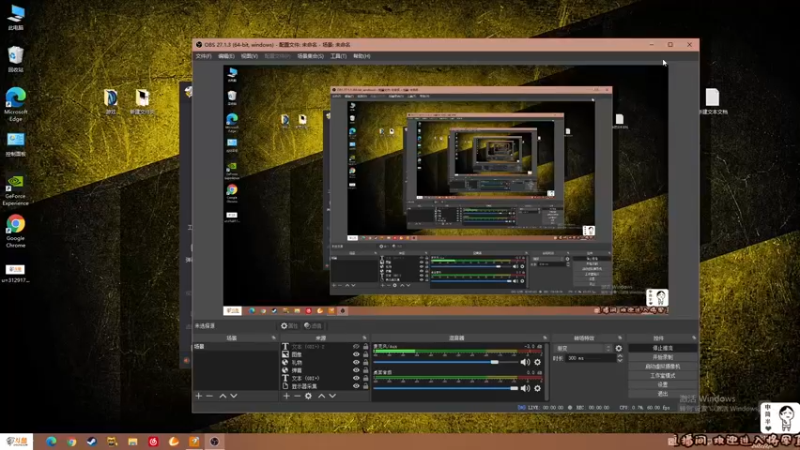The width and height of the screenshot is (800, 450).
Task: Add a new scene with the plus icon
Action: (199, 396)
